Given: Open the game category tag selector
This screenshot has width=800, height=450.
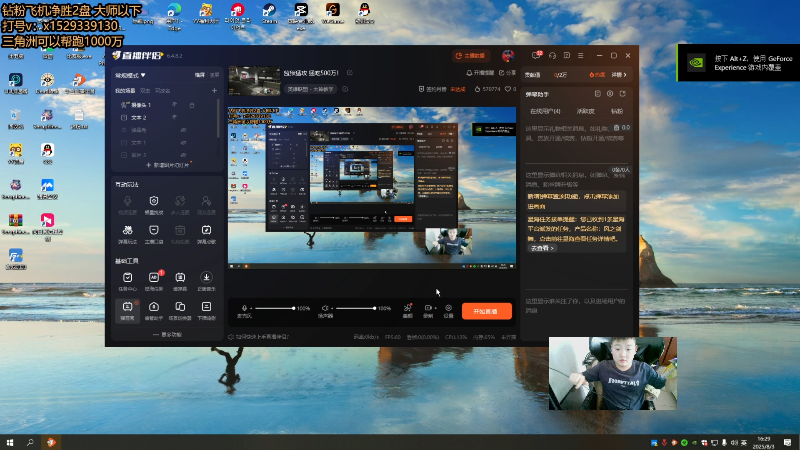Looking at the screenshot, I should click(x=311, y=89).
